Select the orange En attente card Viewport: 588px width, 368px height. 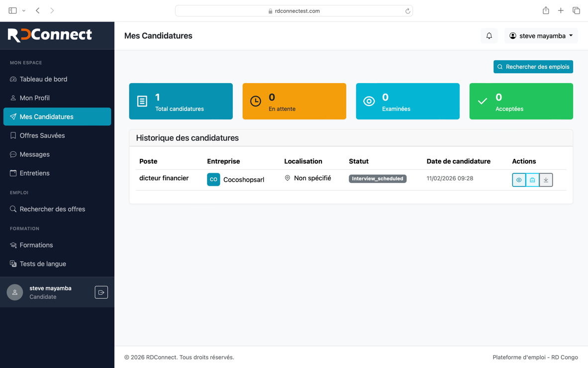[x=294, y=101]
